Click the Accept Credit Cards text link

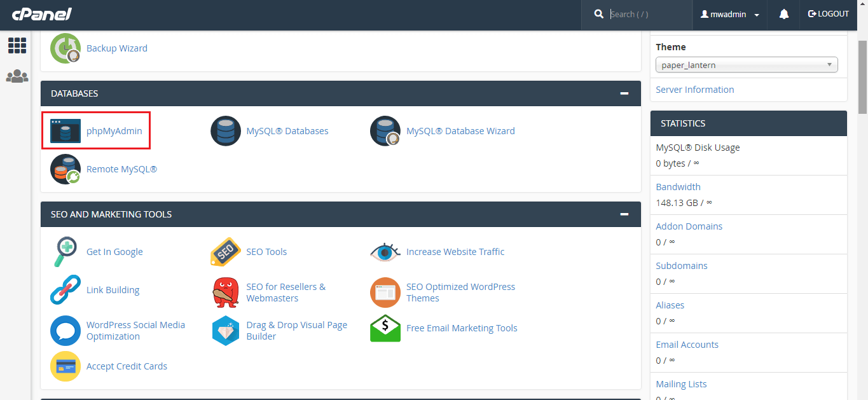(x=127, y=366)
